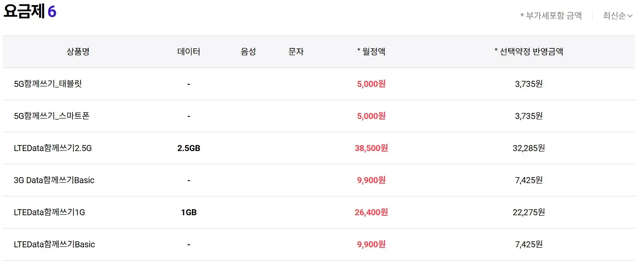Click the 상품명 column header
Screen dimensions: 644x264
[x=78, y=51]
